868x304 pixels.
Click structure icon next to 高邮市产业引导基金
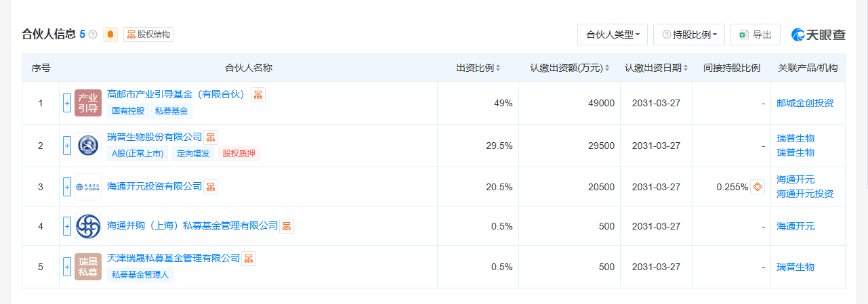(258, 95)
